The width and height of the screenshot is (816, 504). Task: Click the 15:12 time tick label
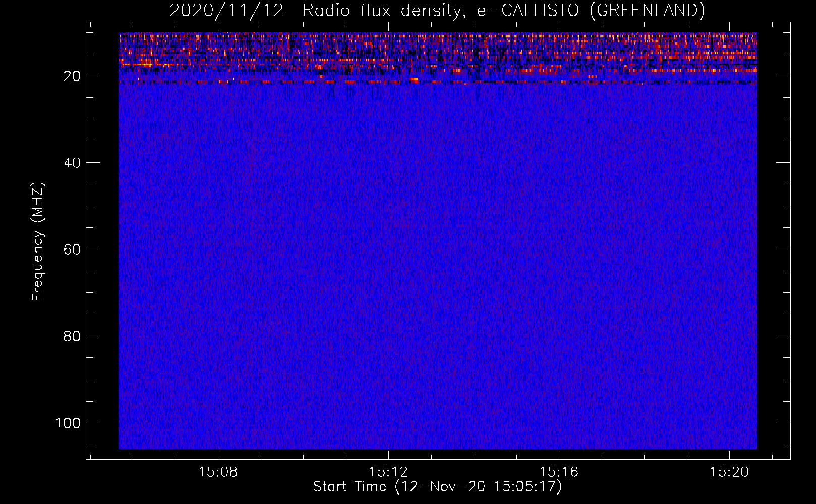(388, 472)
